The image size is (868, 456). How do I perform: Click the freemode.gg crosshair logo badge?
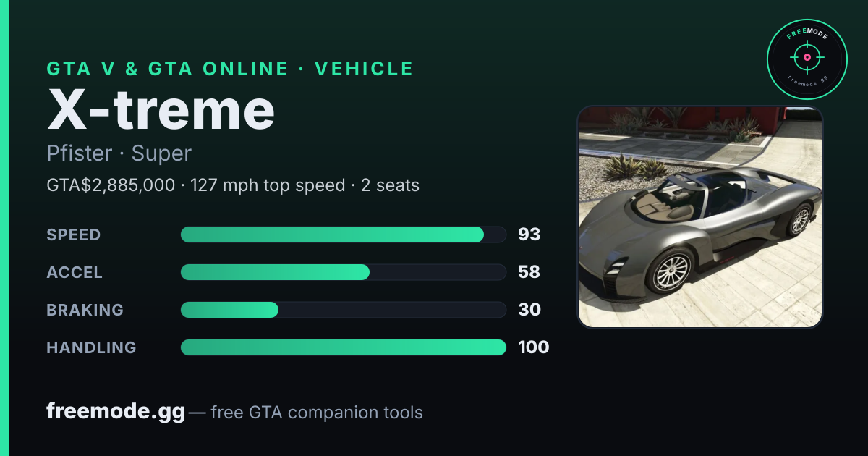point(807,59)
